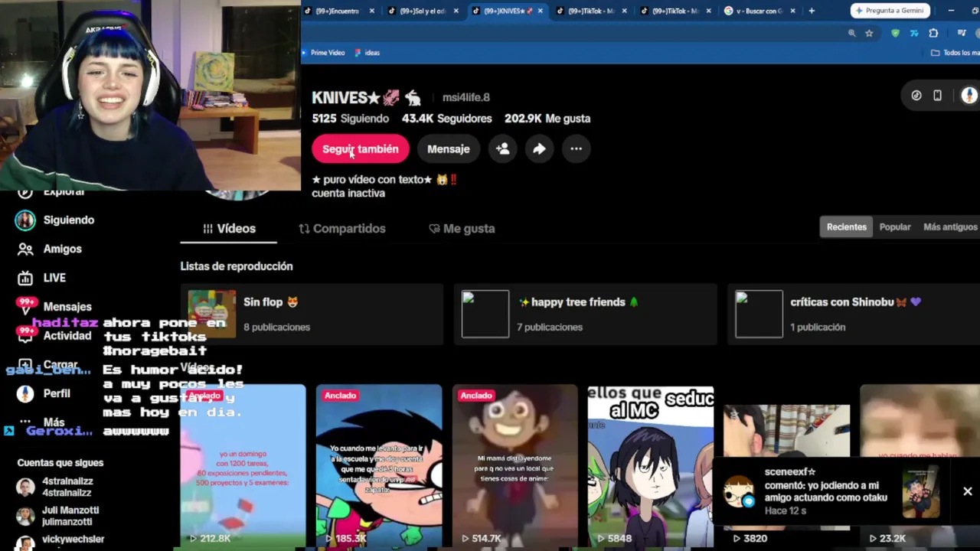The image size is (980, 551).
Task: Open the 5125 Siguiendo list
Action: tap(350, 119)
